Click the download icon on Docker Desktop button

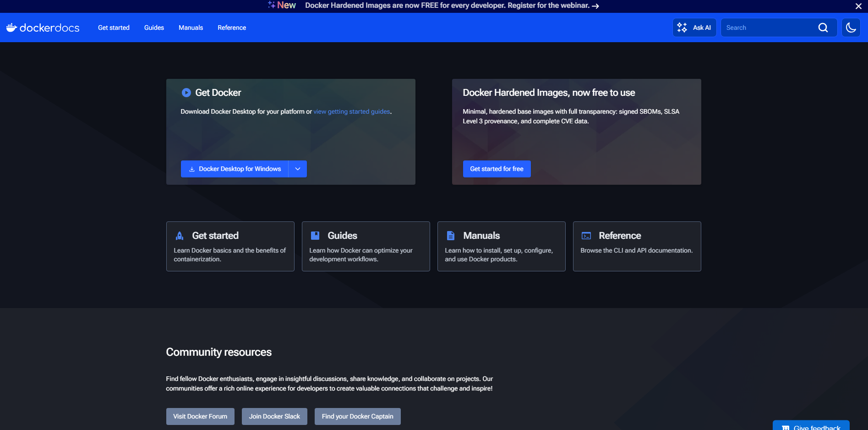click(x=192, y=169)
